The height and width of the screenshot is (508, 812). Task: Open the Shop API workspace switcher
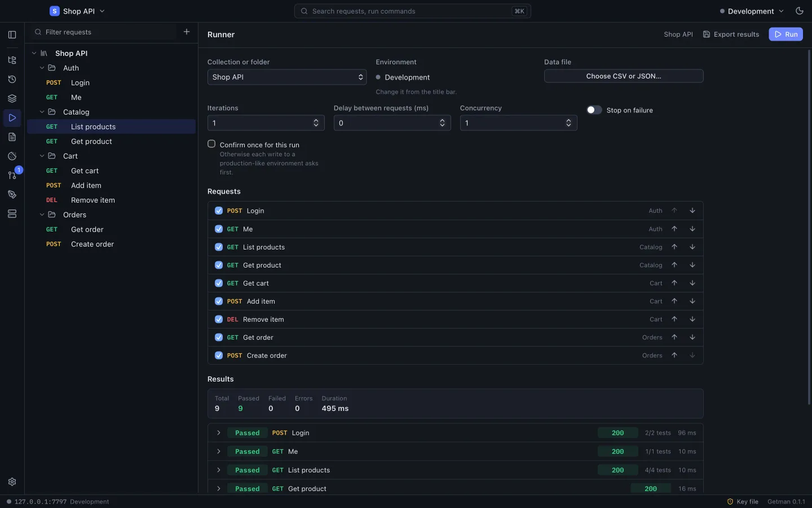(77, 11)
